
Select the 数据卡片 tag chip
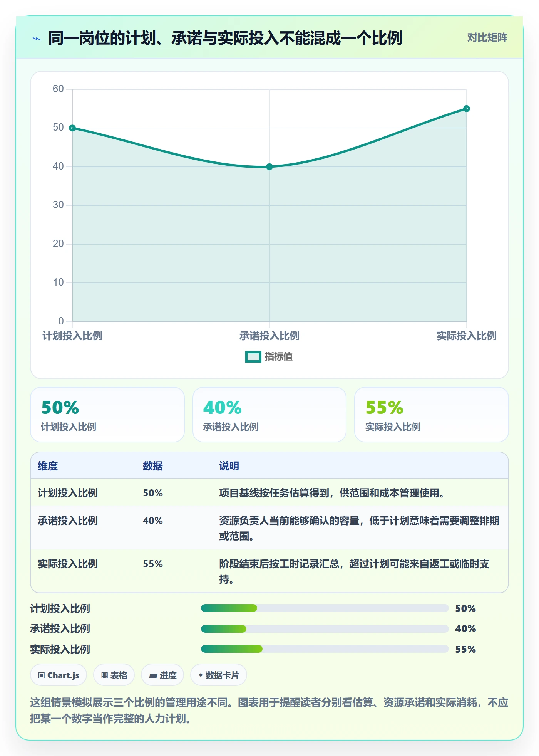tap(219, 675)
